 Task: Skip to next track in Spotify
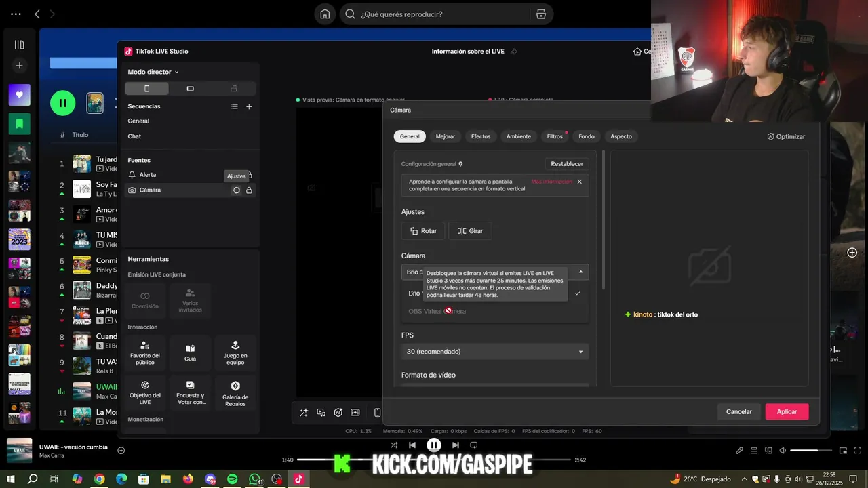pyautogui.click(x=456, y=445)
